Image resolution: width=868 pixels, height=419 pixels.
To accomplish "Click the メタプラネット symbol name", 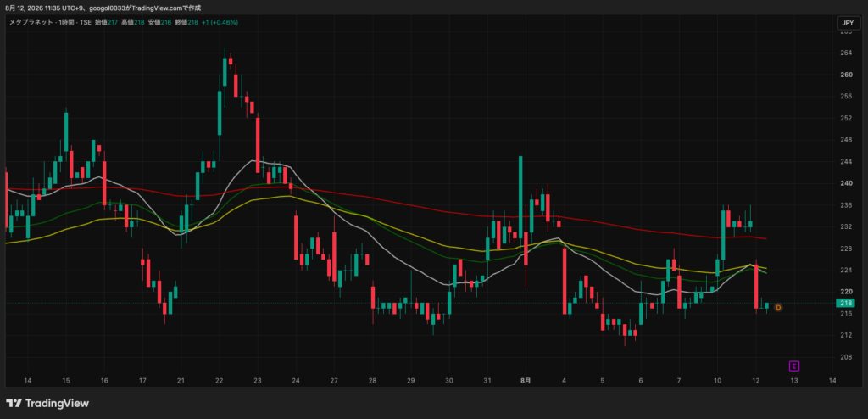I will point(31,23).
